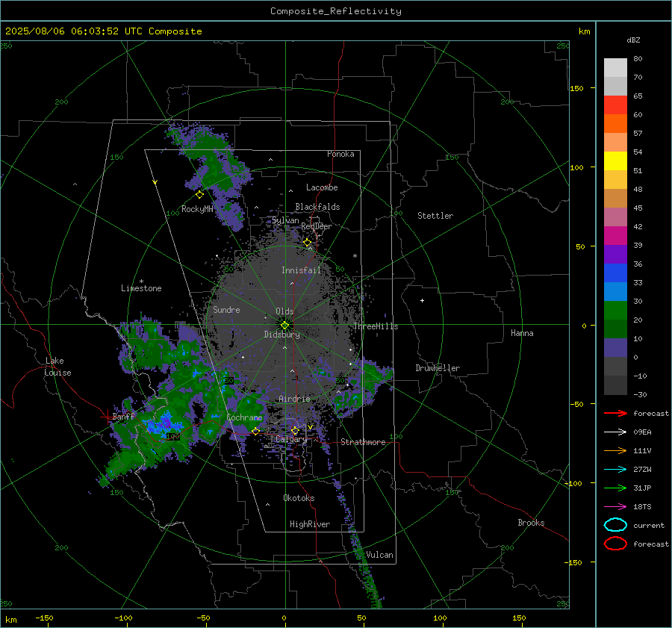
Task: Click the Airdrie town label
Action: click(x=294, y=399)
